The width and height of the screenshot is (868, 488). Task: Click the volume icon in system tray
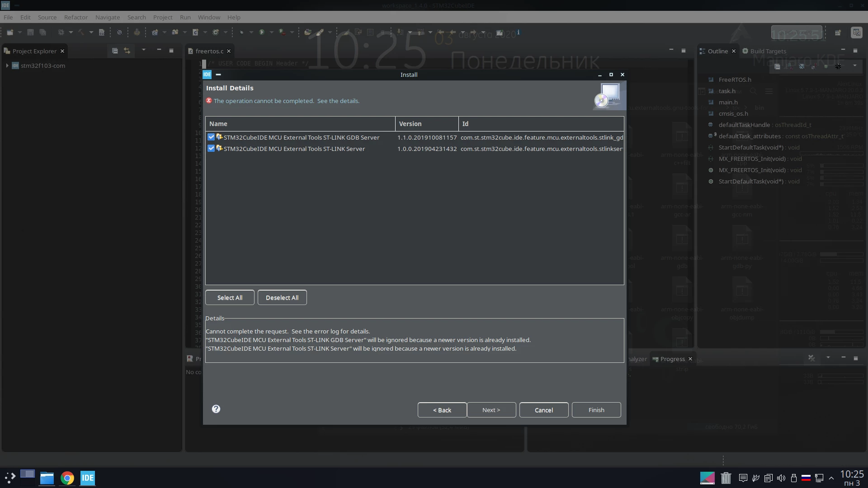781,478
